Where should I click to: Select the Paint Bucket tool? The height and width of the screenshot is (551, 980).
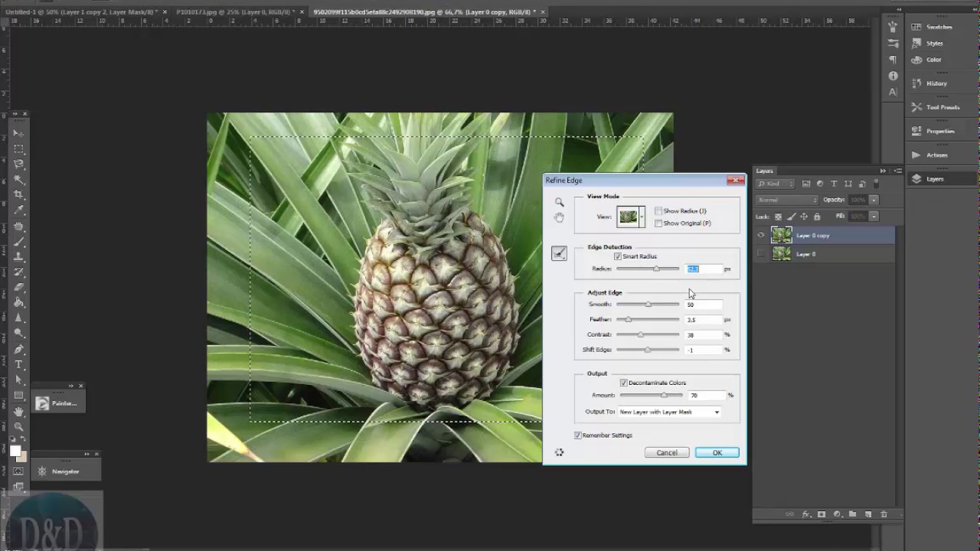(x=19, y=303)
